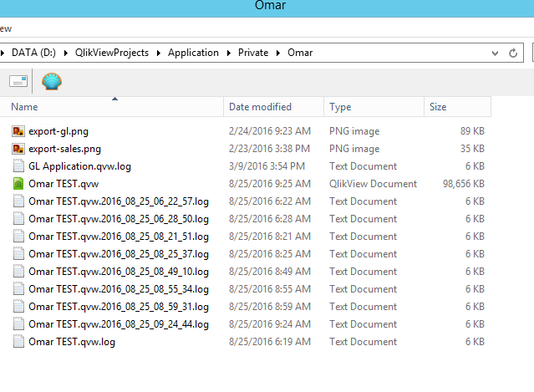Sort files by Name column
This screenshot has height=392, width=534.
click(111, 107)
